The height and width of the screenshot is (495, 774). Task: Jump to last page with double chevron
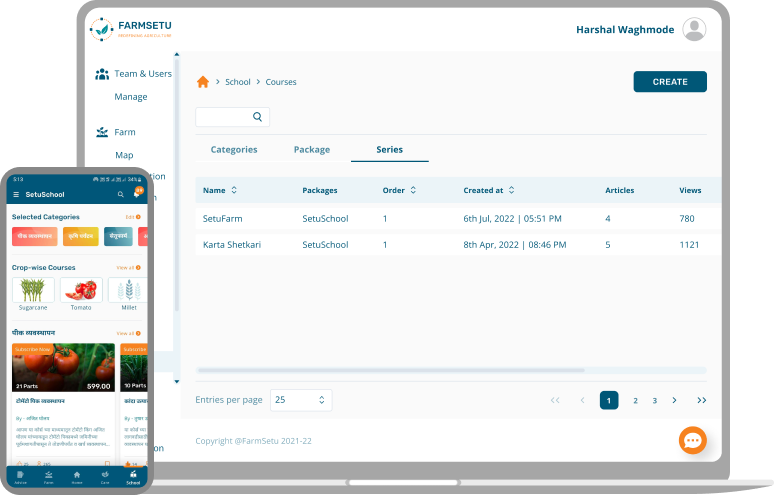point(702,400)
